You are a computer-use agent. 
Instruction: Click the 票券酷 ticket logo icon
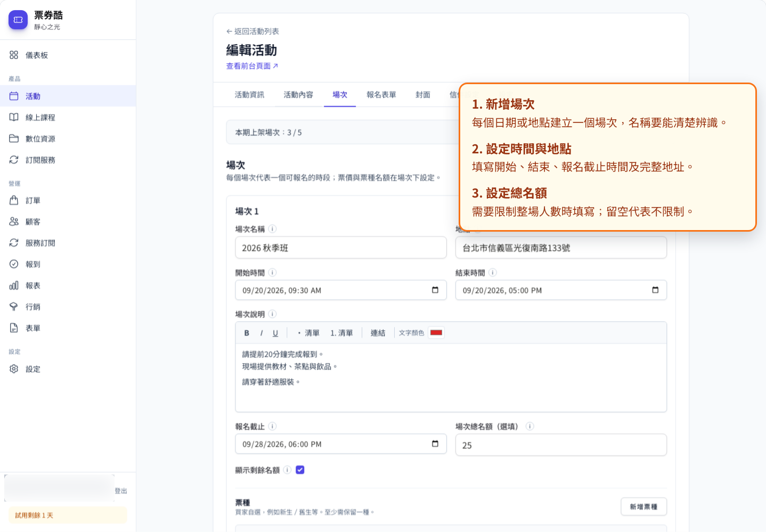pyautogui.click(x=18, y=20)
